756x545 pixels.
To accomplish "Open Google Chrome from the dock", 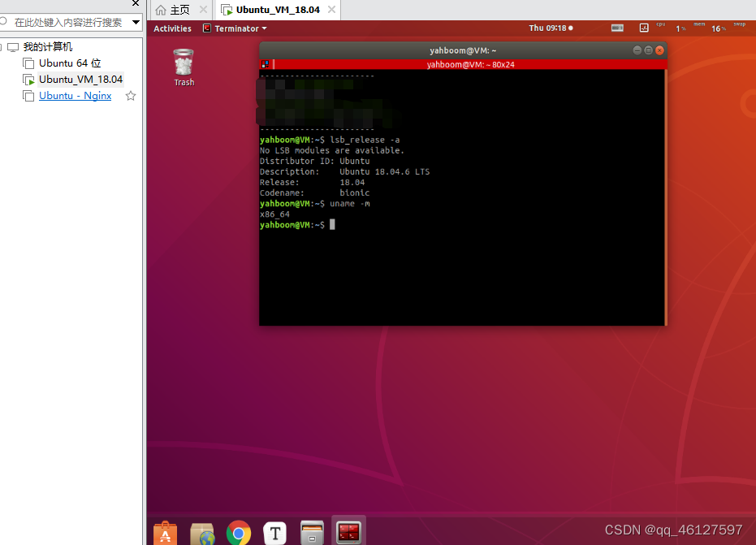I will coord(239,534).
